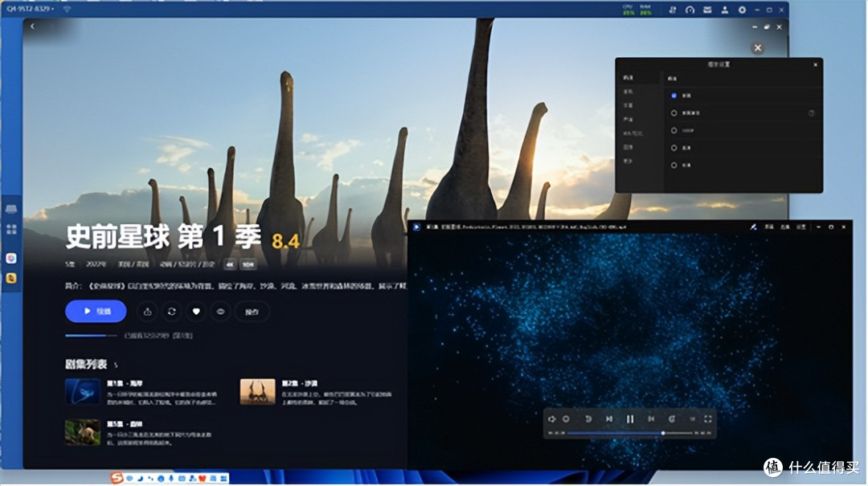Switch to the 声道 tab in settings dialog

tap(628, 120)
